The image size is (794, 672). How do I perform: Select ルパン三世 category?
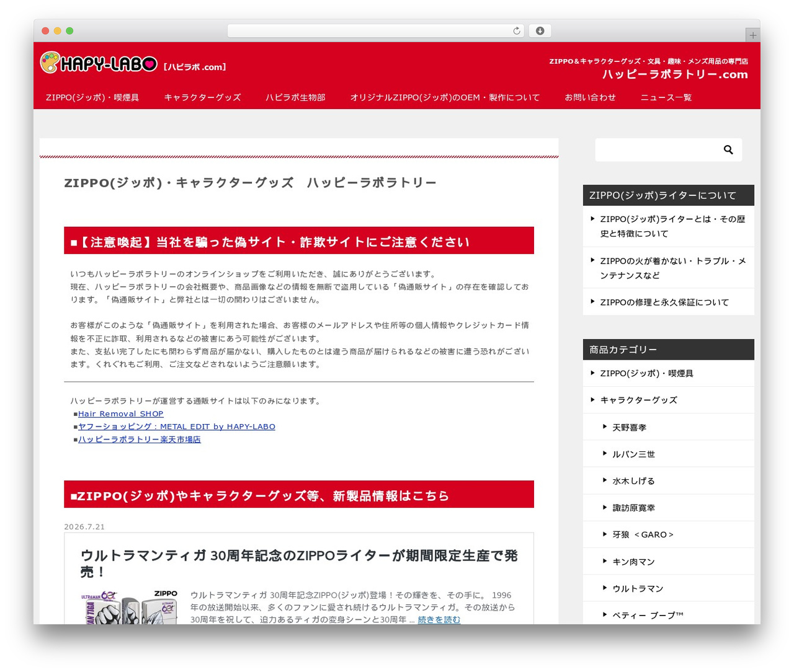633,454
